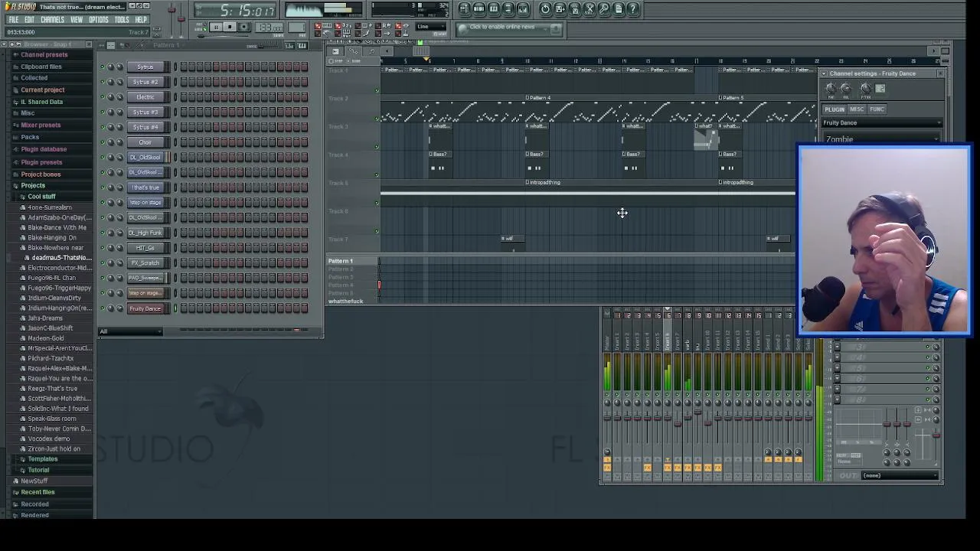The width and height of the screenshot is (980, 551).
Task: Toggle the first step of Sytrus row
Action: (184, 67)
